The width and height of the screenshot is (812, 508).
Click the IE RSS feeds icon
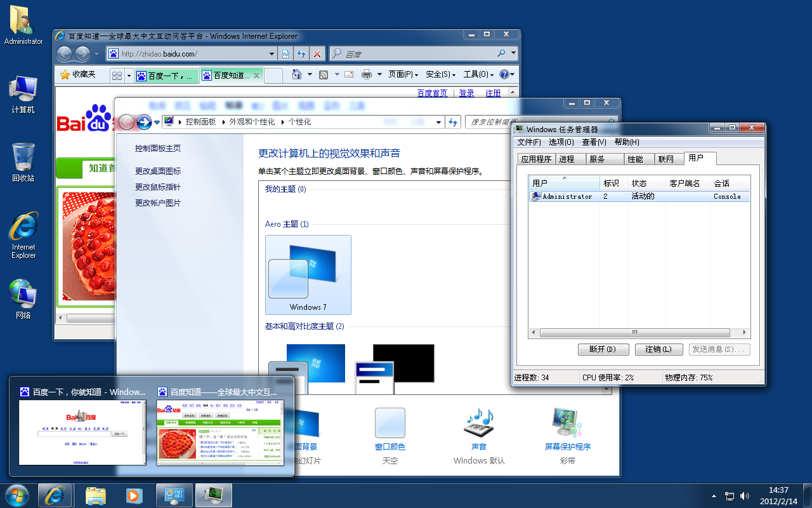pyautogui.click(x=324, y=75)
